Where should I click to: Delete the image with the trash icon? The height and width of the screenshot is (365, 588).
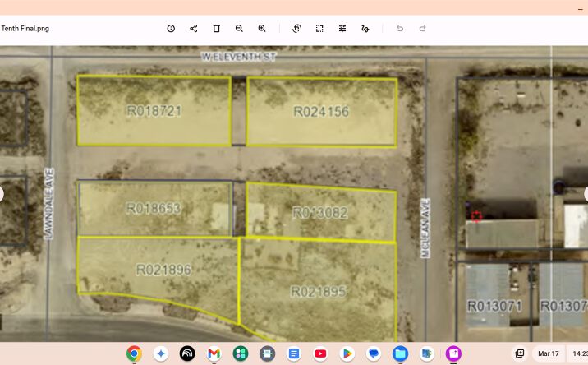point(216,29)
